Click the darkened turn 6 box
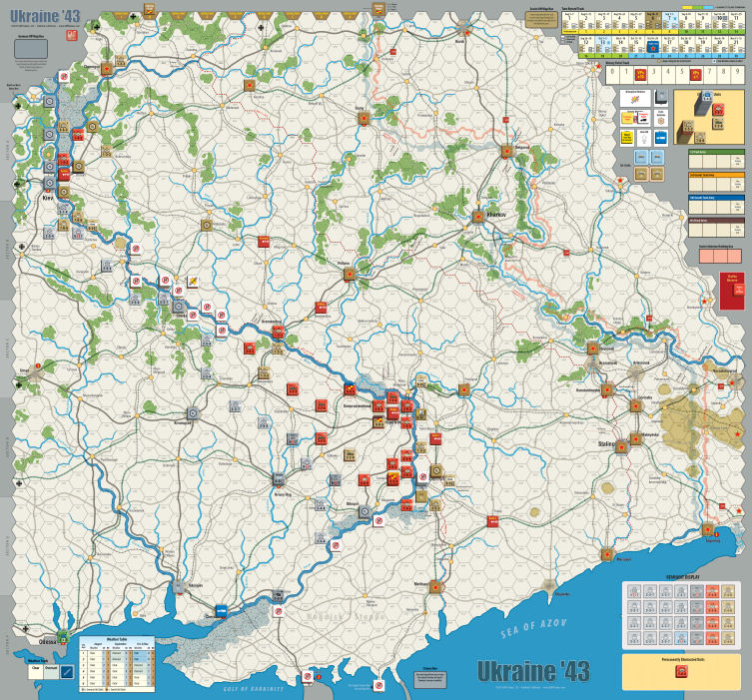752x700 pixels. tap(653, 21)
